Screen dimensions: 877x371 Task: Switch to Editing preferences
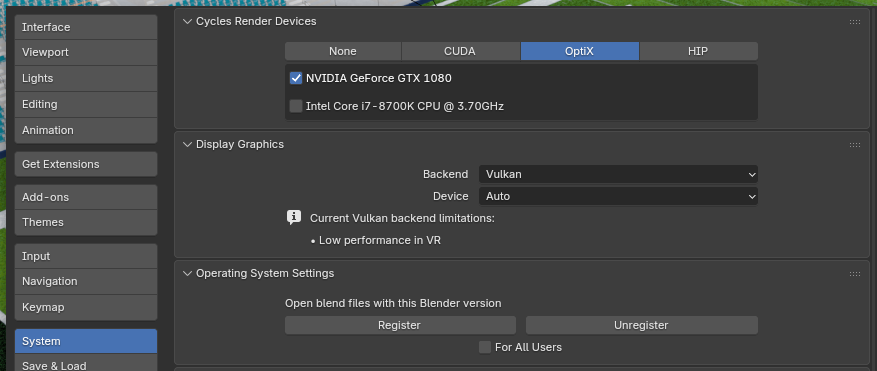[86, 104]
